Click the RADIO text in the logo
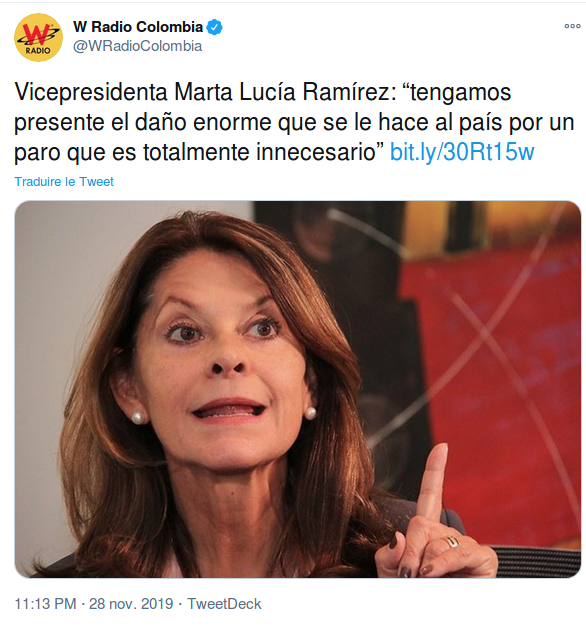 click(38, 50)
